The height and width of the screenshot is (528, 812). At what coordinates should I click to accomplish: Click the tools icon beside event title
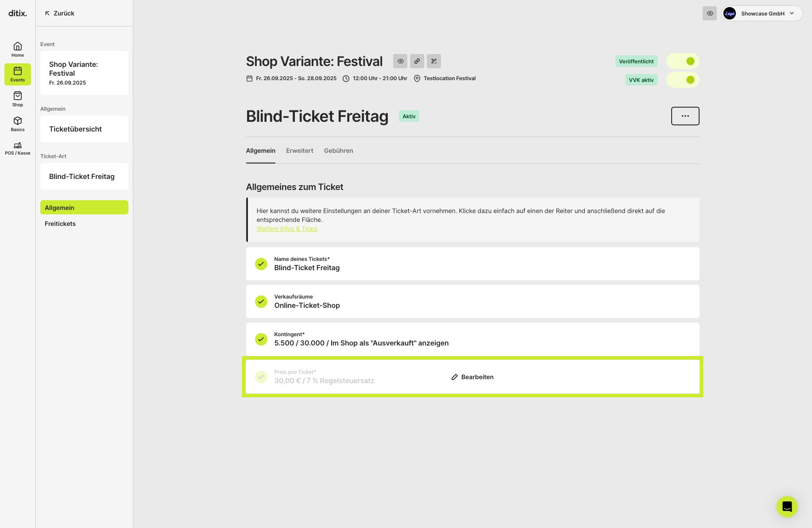[x=434, y=61]
